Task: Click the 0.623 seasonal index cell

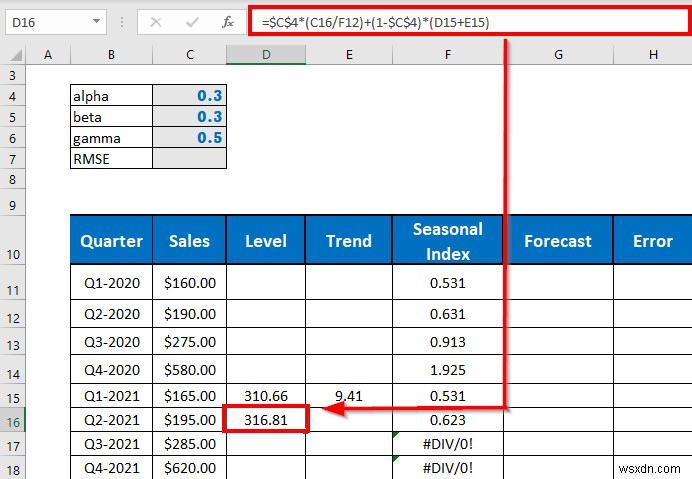Action: 448,420
